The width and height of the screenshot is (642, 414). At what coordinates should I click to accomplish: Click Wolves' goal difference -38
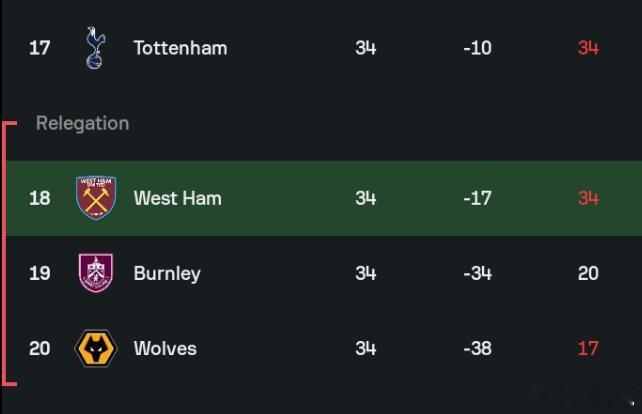click(x=477, y=348)
